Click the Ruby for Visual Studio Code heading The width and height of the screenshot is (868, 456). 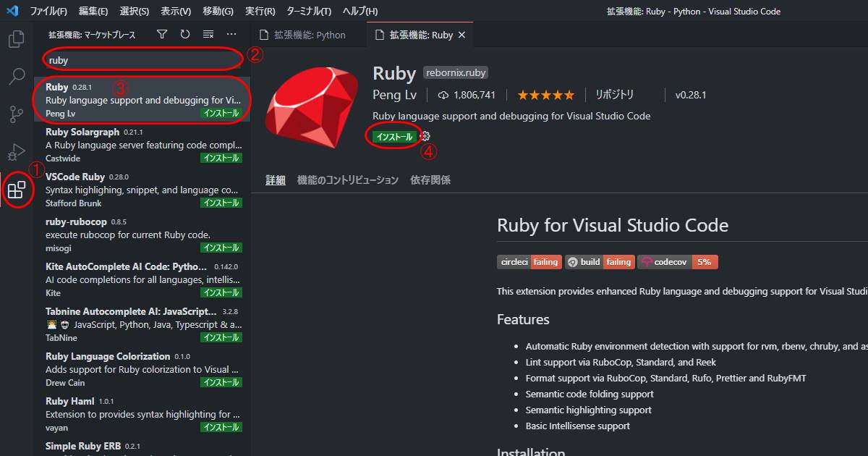point(613,225)
